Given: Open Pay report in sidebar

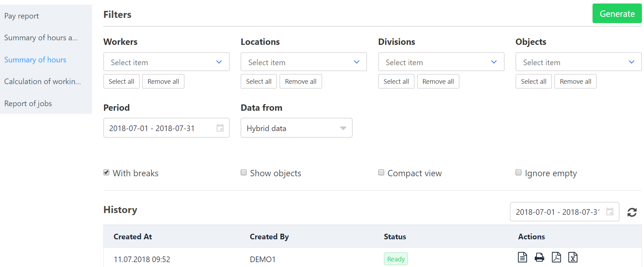Looking at the screenshot, I should pos(22,16).
